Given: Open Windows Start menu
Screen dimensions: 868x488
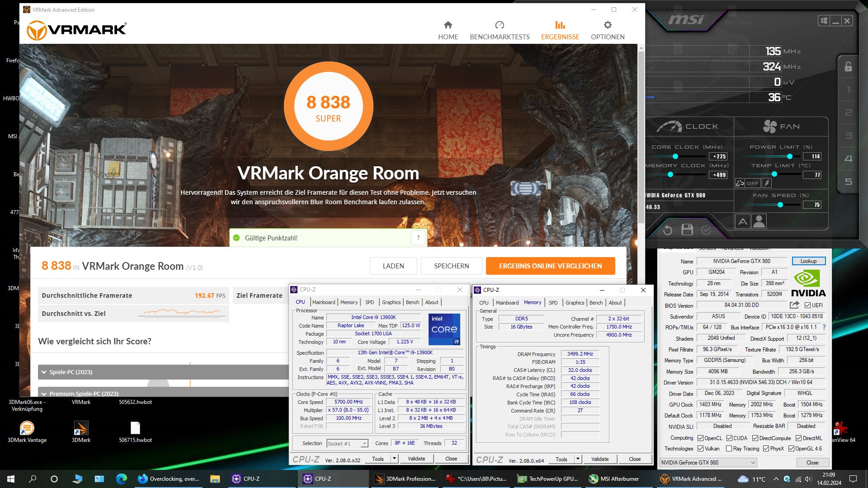Looking at the screenshot, I should coord(11,479).
